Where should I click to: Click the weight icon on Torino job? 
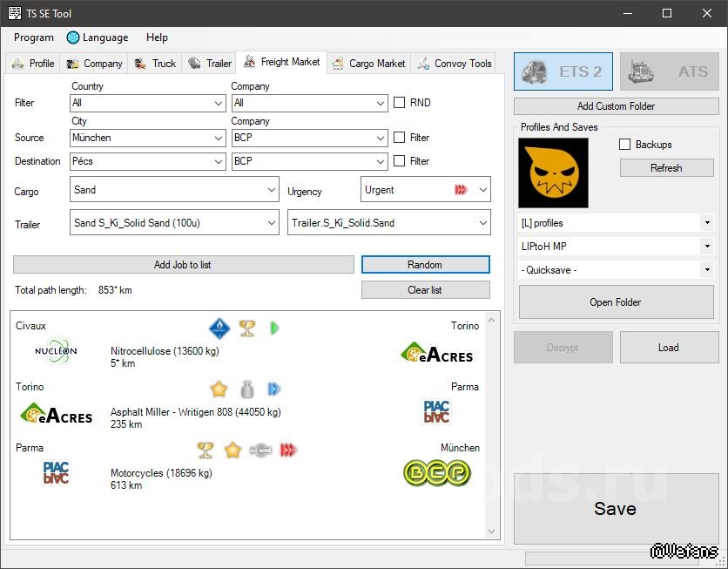point(247,389)
